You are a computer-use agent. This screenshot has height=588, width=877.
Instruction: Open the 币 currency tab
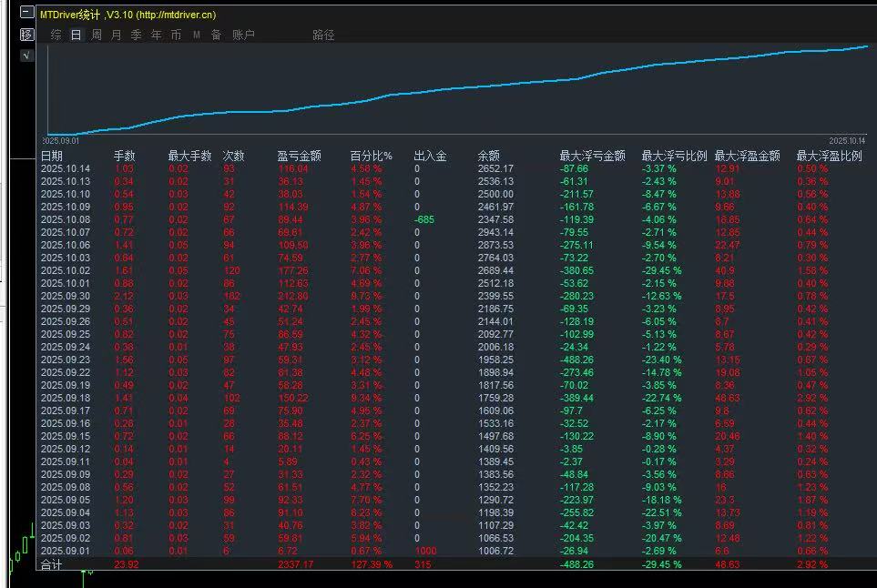point(176,35)
